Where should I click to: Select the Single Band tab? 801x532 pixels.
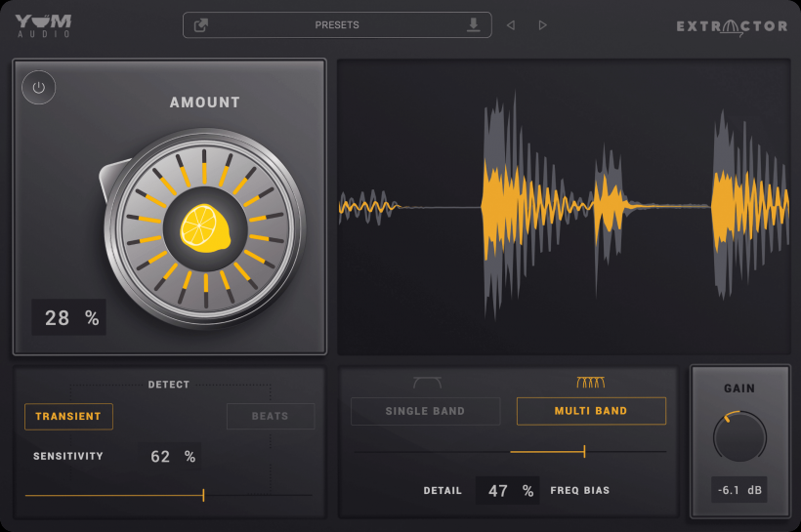[x=425, y=411]
